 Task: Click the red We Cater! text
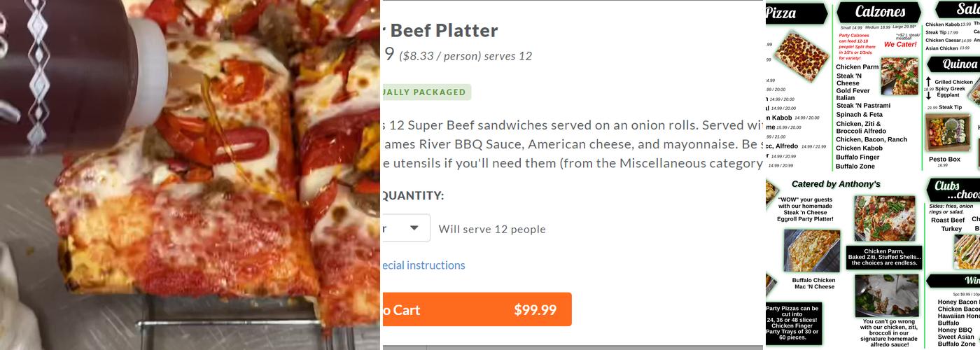click(x=900, y=44)
